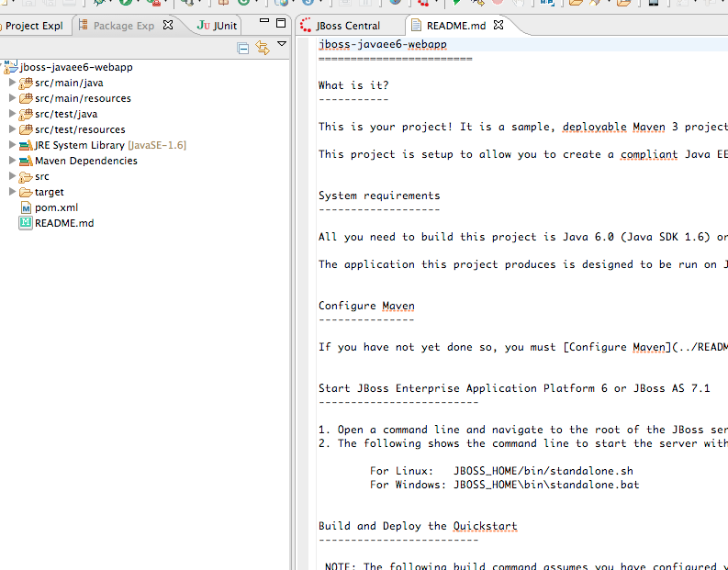Close the README.md editor tab

[x=498, y=25]
